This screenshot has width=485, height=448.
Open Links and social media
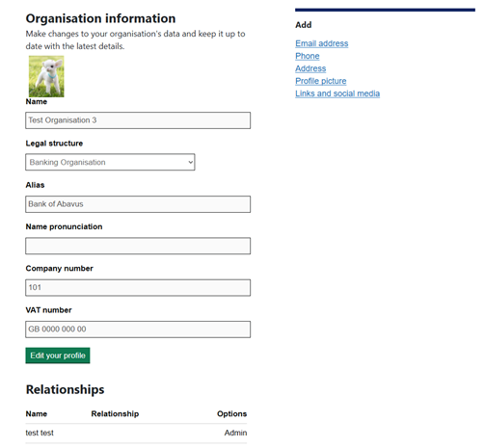pyautogui.click(x=337, y=93)
